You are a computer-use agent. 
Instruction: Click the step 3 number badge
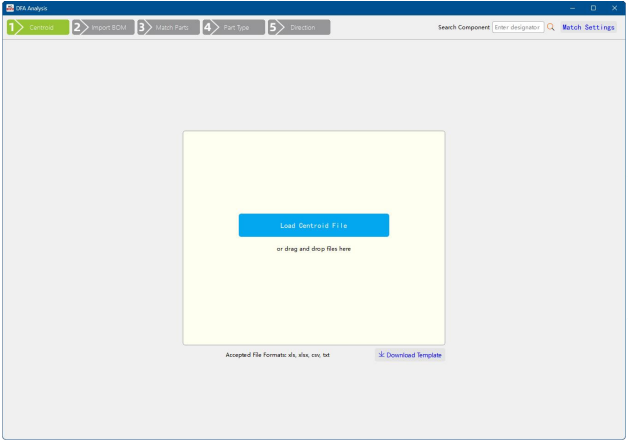142,27
